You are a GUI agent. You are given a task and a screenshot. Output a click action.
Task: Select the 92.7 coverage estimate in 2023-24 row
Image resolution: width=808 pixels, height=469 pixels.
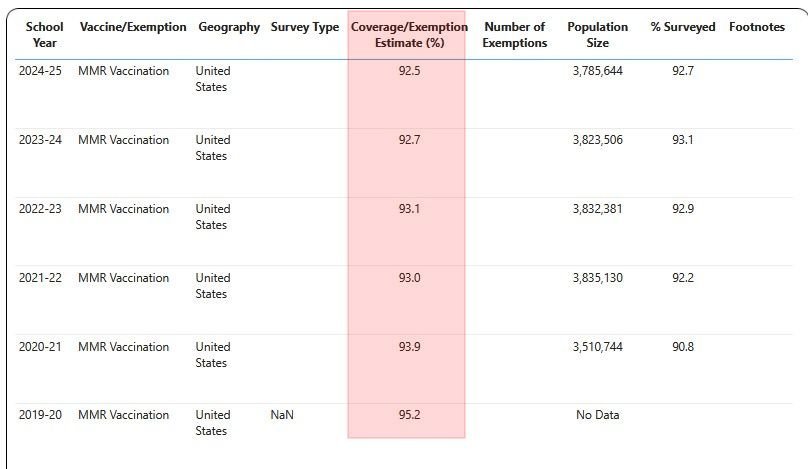pos(409,140)
